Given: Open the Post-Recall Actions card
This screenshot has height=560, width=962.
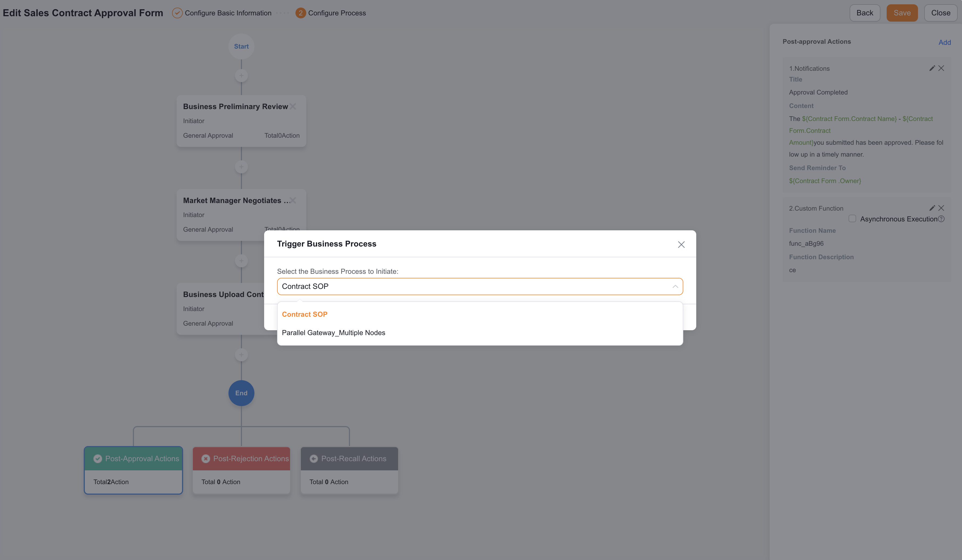Looking at the screenshot, I should pos(349,470).
